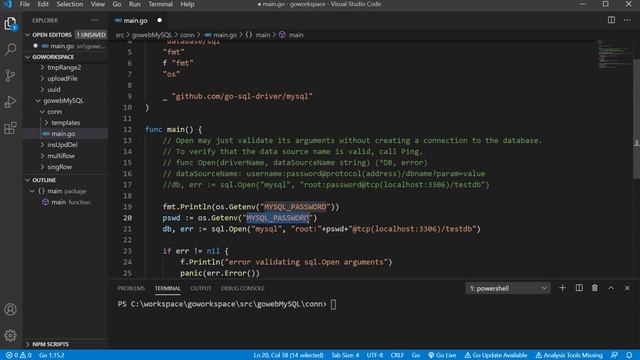Open the Search view in the activity bar

click(x=10, y=49)
